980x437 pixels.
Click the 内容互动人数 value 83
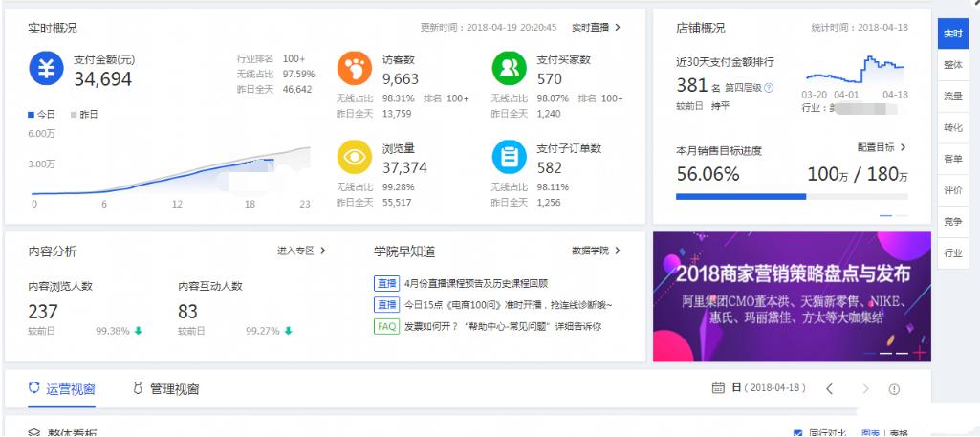(187, 312)
